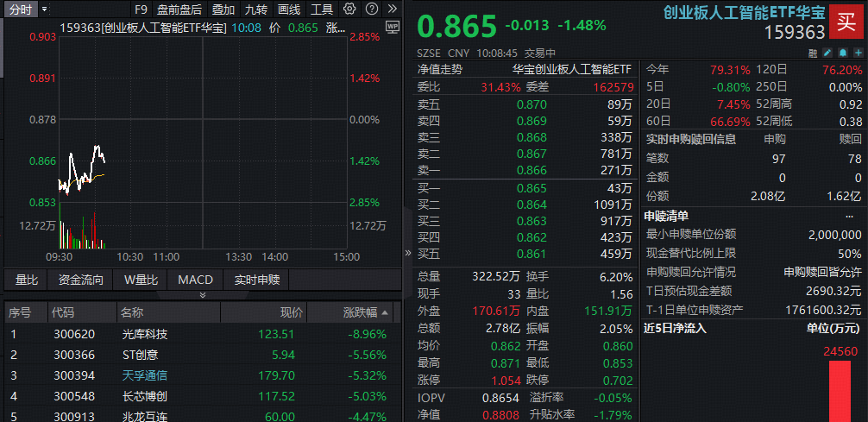This screenshot has height=422, width=868.
Task: Expand panel with double chevron below indicator tabs
Action: click(203, 294)
